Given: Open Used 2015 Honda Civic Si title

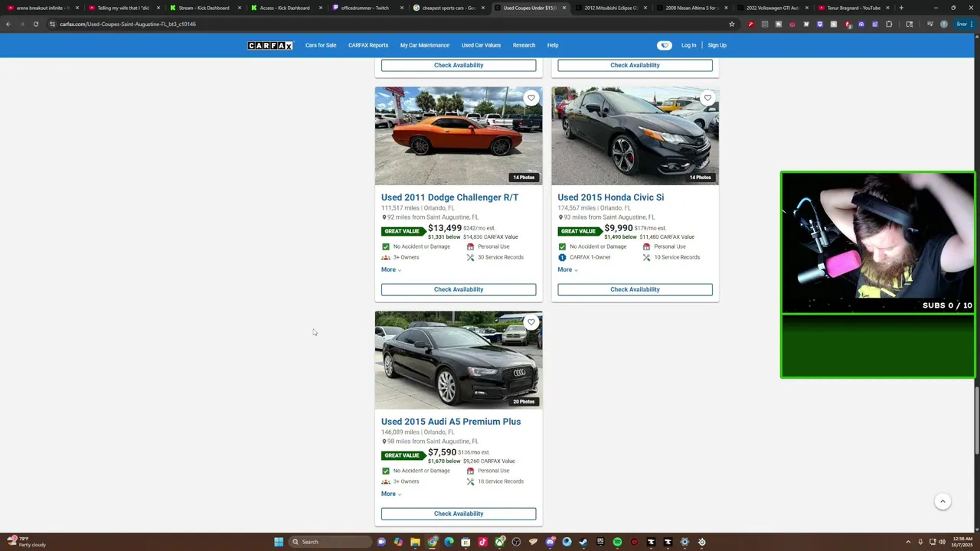Looking at the screenshot, I should click(x=610, y=197).
